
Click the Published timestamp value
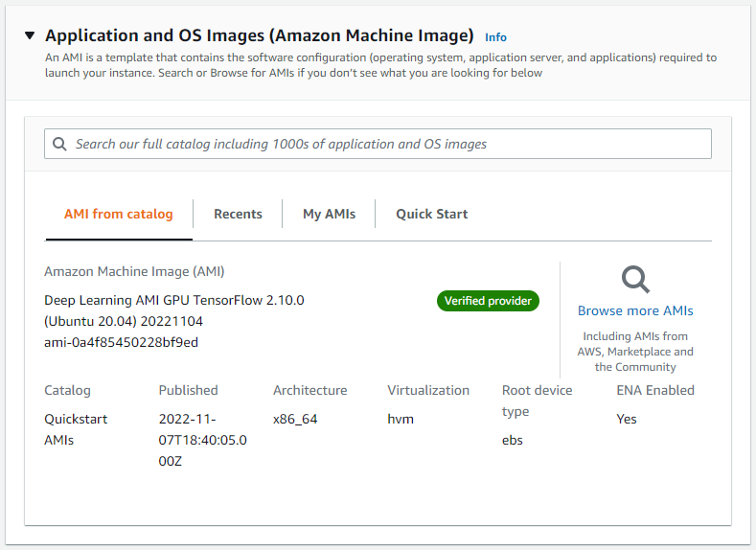[203, 440]
